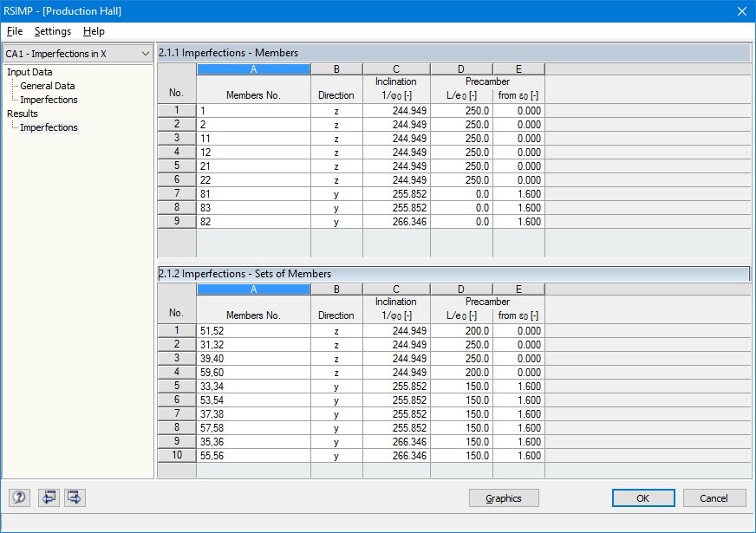Viewport: 756px width, 533px height.
Task: Select Results tree node
Action: pyautogui.click(x=23, y=114)
